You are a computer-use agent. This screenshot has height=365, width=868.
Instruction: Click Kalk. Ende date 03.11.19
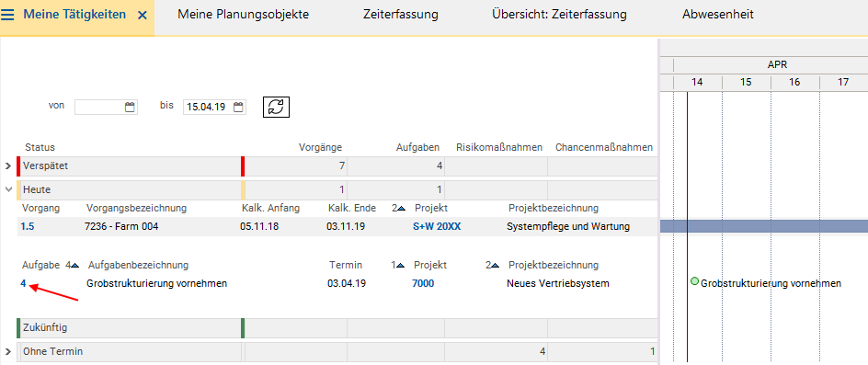coord(347,226)
